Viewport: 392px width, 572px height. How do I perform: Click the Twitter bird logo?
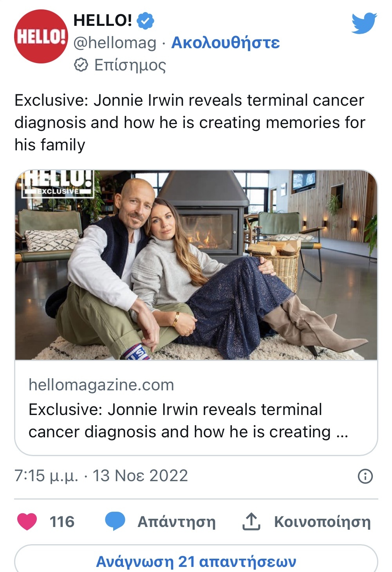pyautogui.click(x=364, y=23)
